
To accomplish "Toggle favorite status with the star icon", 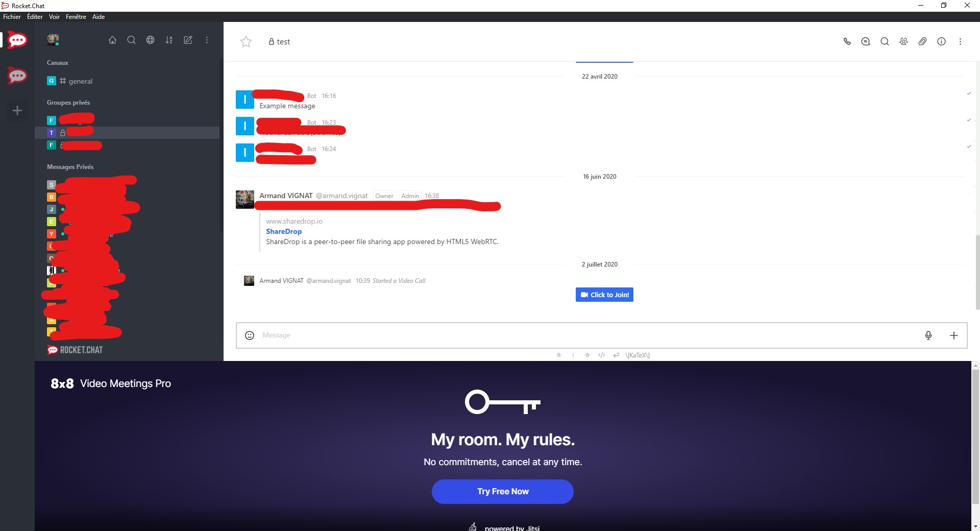I will point(246,42).
